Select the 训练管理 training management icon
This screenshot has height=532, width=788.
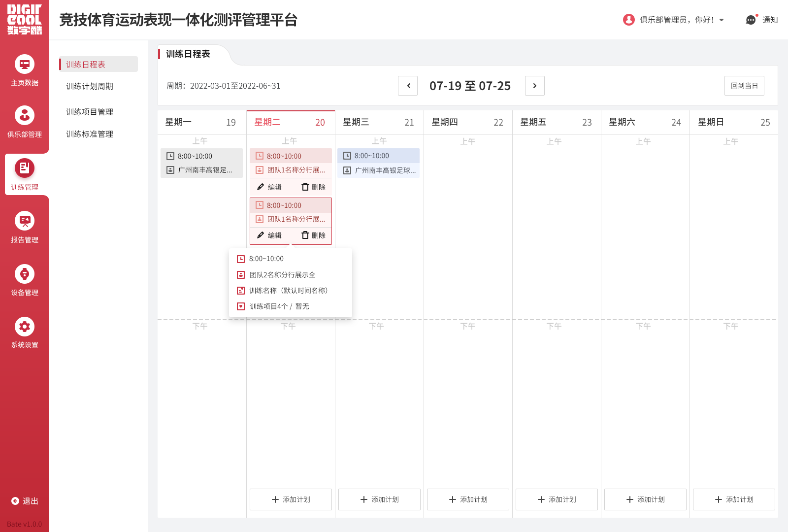(25, 168)
